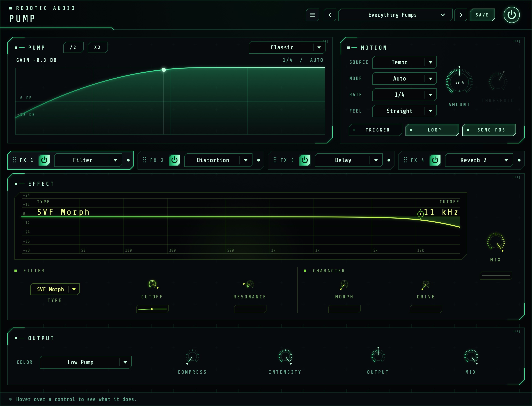
Task: Open the Feel Straight dropdown
Action: 404,111
